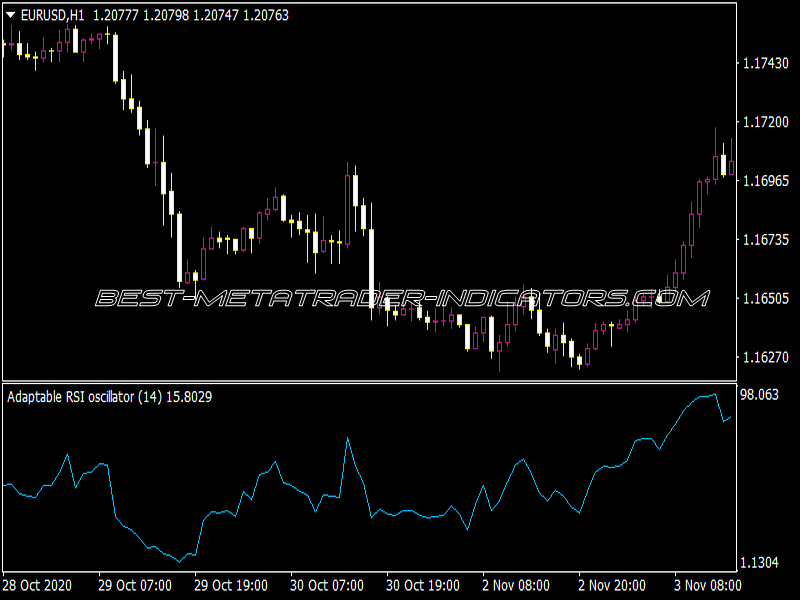Click the 29 Oct 19:00 time label

(231, 585)
